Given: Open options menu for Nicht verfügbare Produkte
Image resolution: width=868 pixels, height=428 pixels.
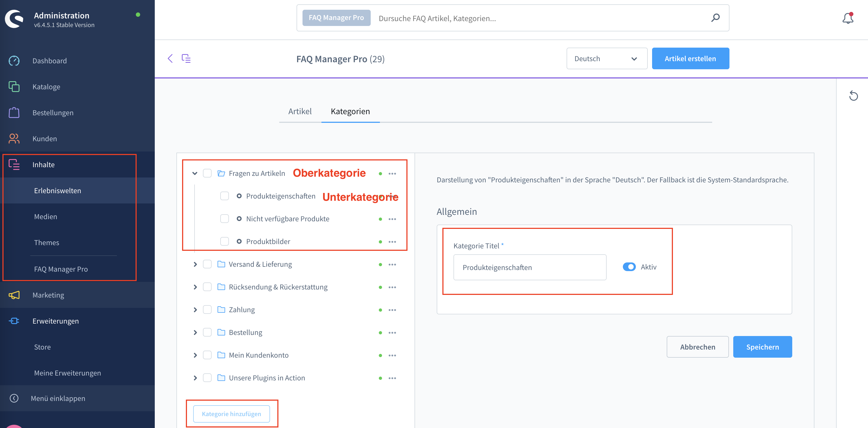Looking at the screenshot, I should point(392,219).
